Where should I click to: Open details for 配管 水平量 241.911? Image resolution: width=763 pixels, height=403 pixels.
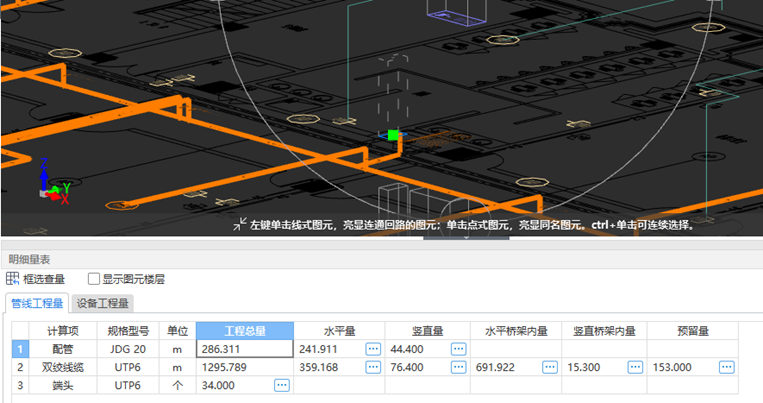(373, 349)
